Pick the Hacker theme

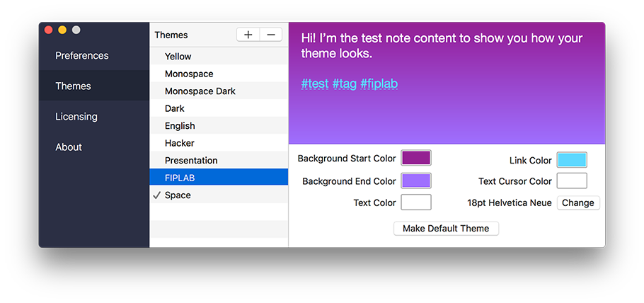pos(180,143)
